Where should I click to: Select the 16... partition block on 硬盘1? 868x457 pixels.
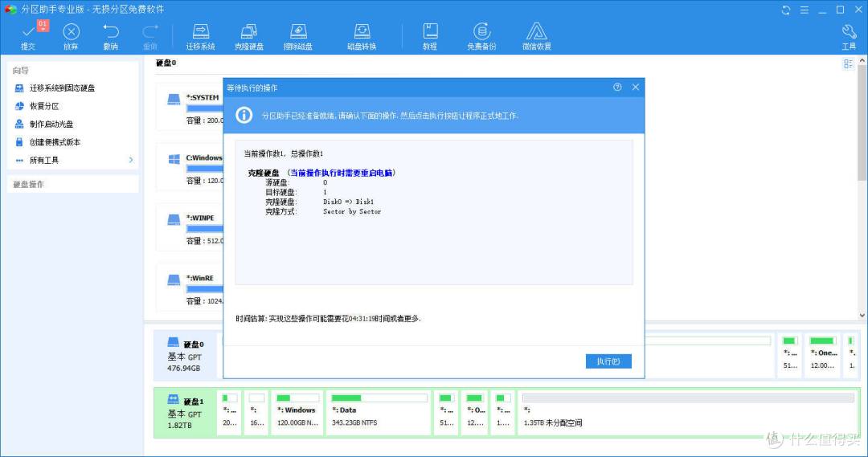256,412
